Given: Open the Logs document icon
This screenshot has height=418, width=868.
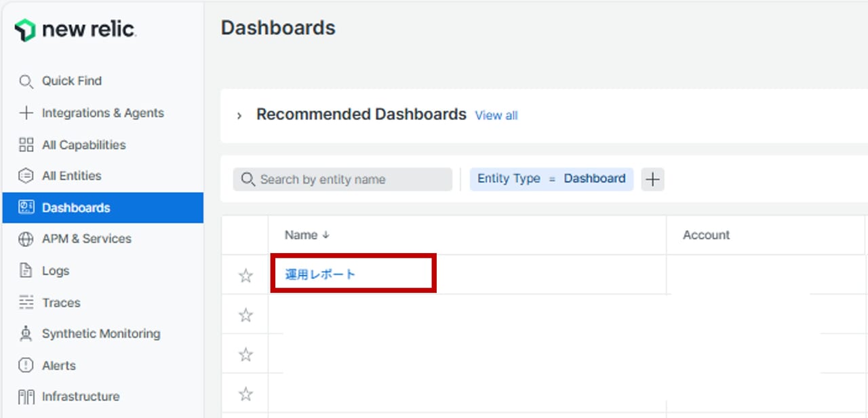Looking at the screenshot, I should [26, 271].
